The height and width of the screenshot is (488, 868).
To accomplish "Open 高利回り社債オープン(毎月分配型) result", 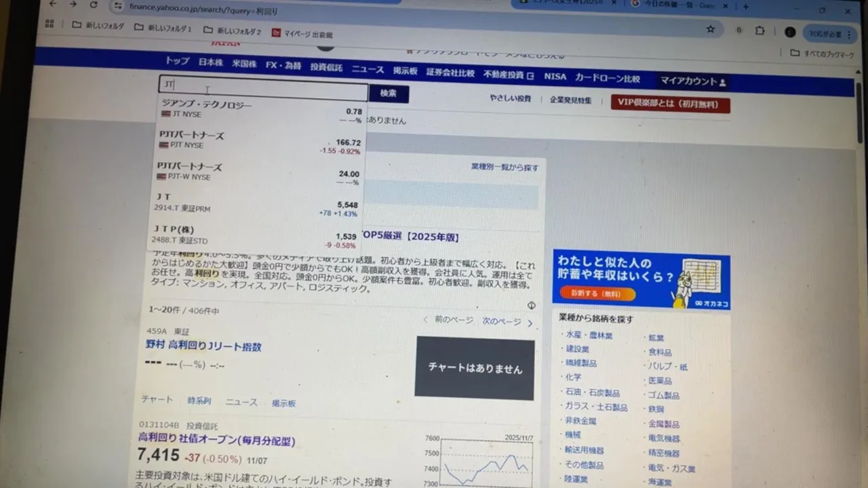I will pos(217,439).
